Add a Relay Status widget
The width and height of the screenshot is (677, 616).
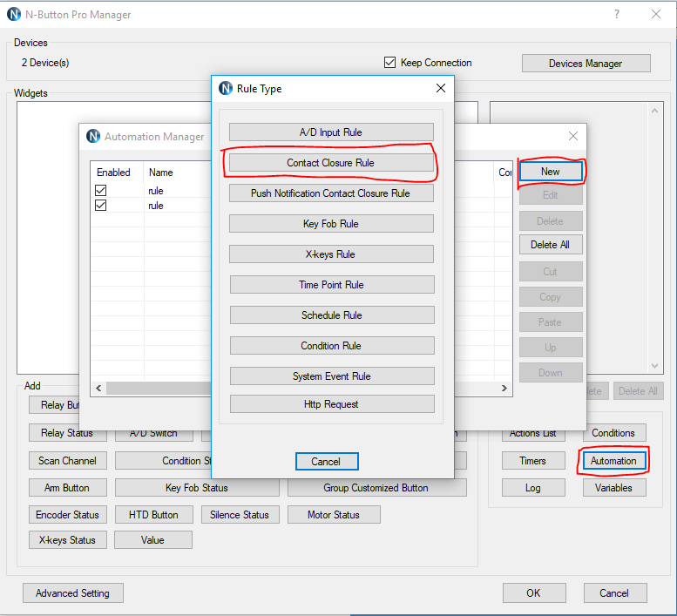click(68, 433)
